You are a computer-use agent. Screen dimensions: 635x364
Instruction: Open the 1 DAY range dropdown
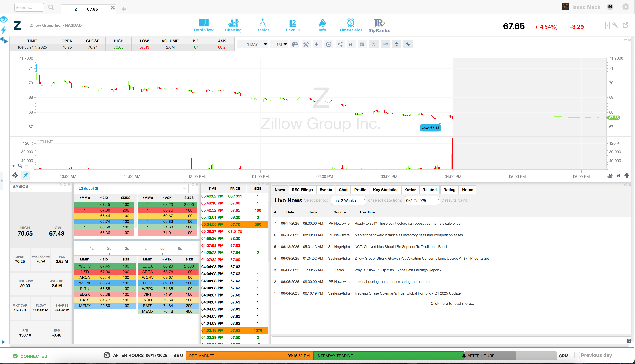[x=253, y=45]
